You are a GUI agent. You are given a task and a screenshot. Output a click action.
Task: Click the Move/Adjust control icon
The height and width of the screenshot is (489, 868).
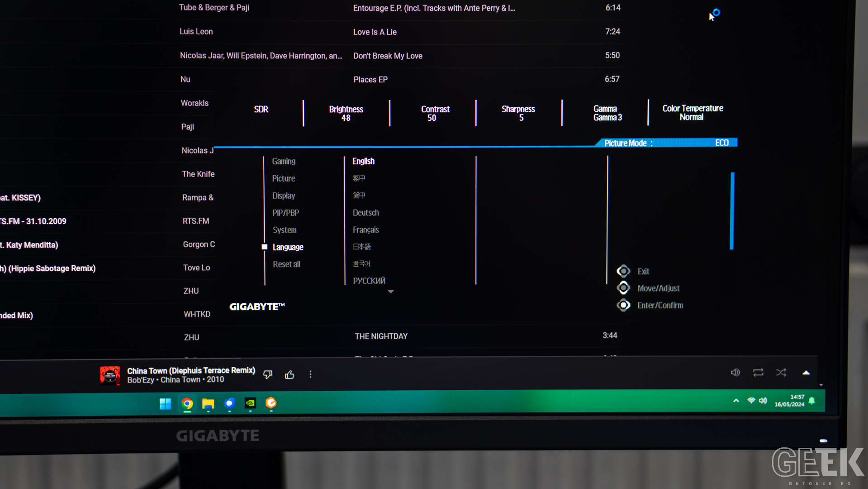[623, 288]
